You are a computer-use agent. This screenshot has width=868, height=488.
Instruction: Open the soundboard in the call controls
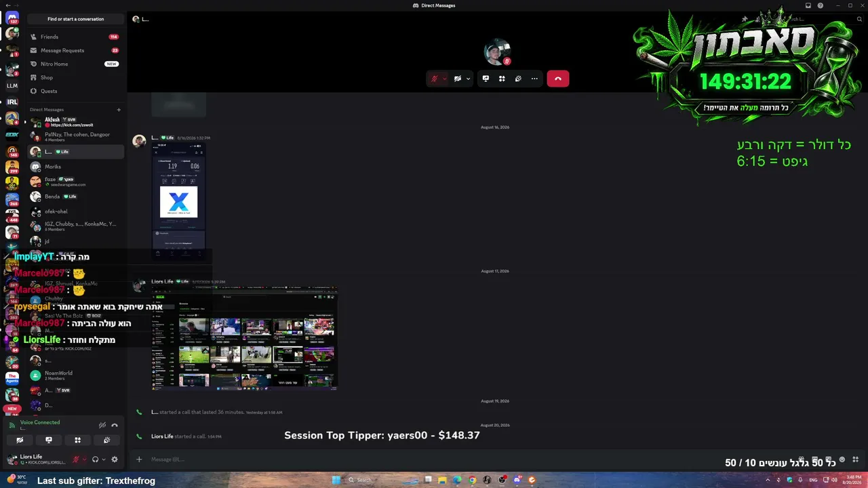(x=518, y=79)
